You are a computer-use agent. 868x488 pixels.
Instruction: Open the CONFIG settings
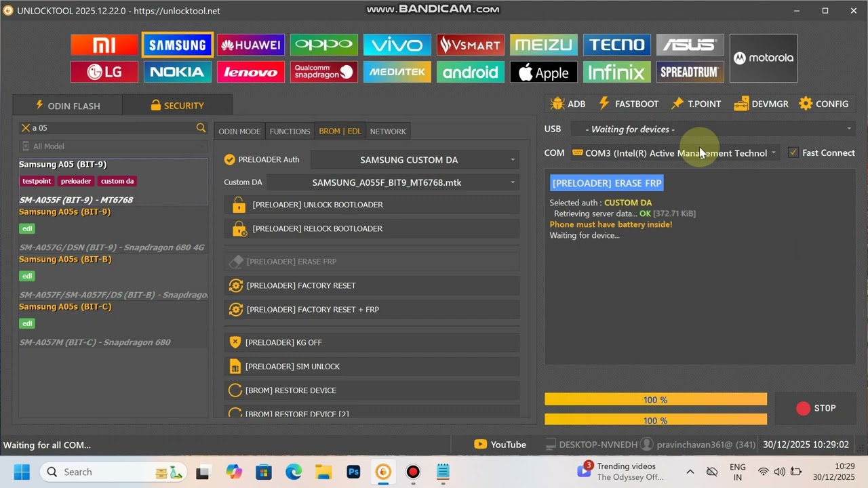tap(824, 104)
